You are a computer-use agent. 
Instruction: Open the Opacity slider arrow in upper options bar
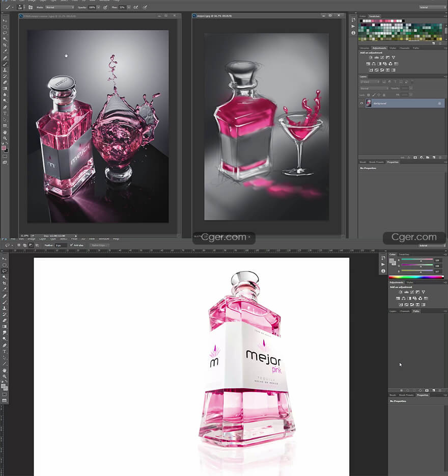click(x=98, y=7)
